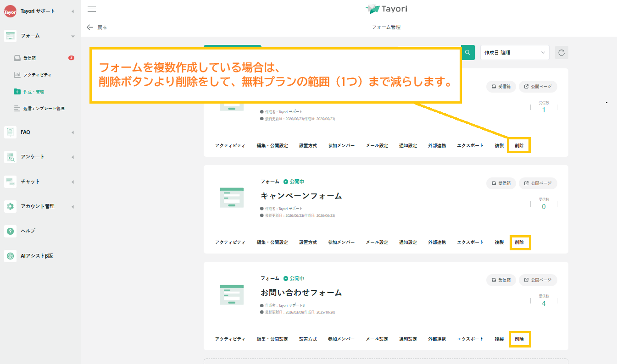The height and width of the screenshot is (364, 617).
Task: Click the フォーム管理 page title
Action: (386, 28)
